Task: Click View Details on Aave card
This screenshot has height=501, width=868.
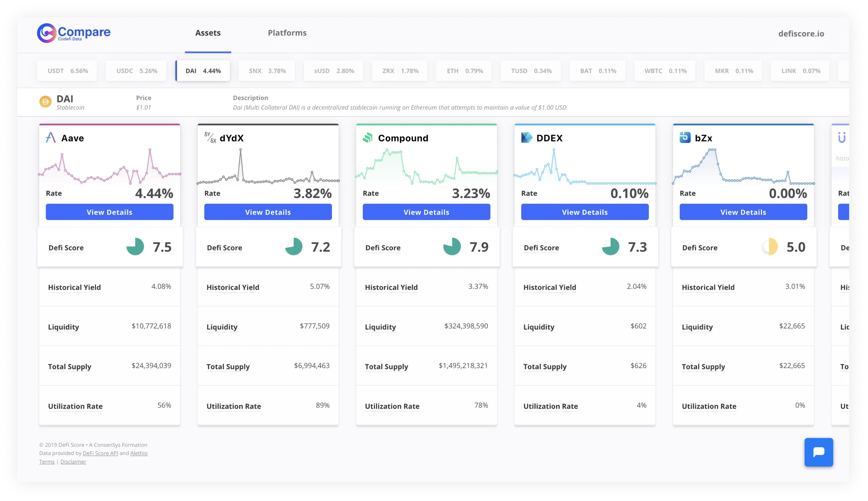Action: [110, 212]
